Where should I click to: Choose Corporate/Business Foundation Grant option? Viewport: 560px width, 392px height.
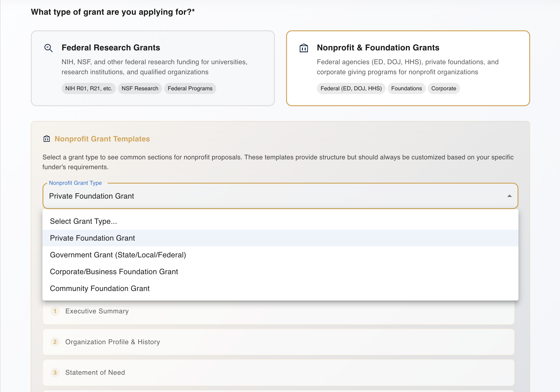point(280,272)
